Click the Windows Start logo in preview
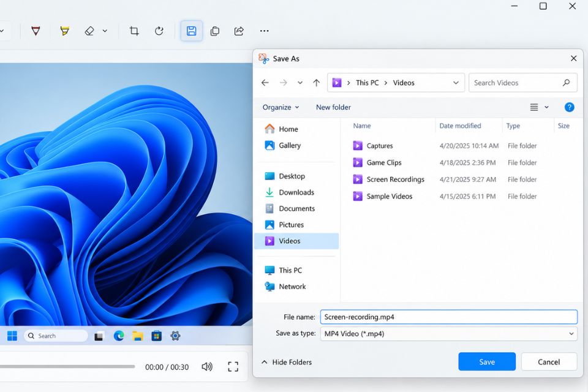The width and height of the screenshot is (588, 392). click(12, 336)
